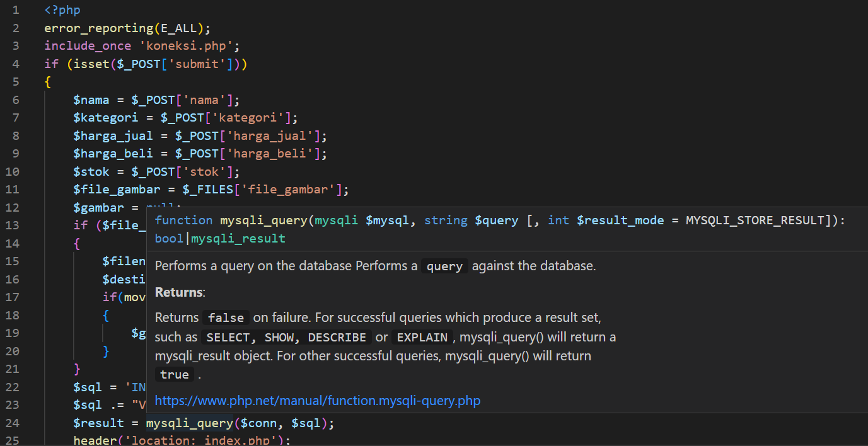
Task: Click the mysqli_query function name in the tooltip
Action: [265, 220]
